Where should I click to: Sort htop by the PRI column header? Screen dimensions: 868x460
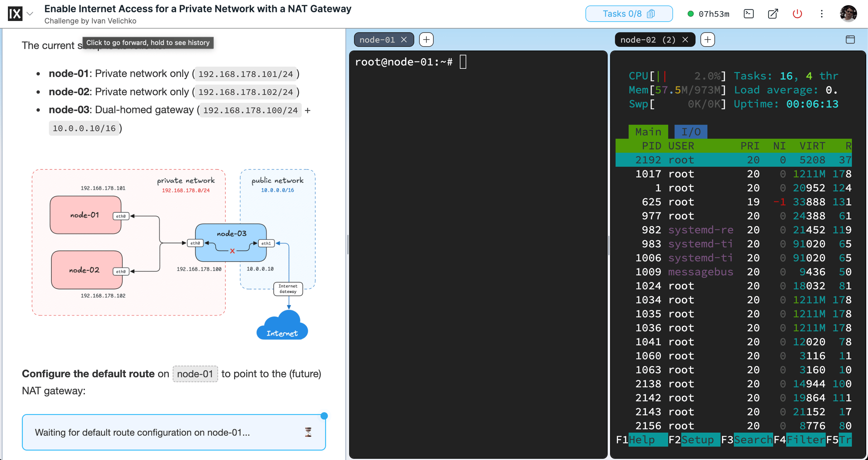[750, 146]
